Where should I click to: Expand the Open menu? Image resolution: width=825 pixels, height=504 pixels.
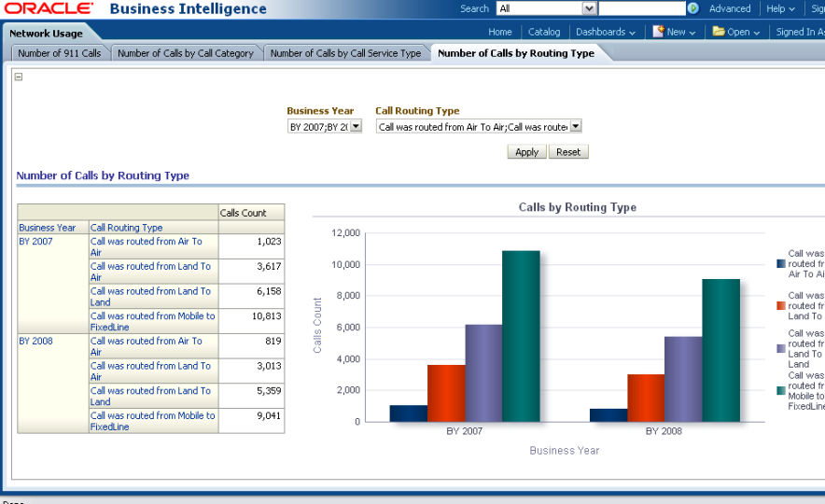(x=744, y=32)
